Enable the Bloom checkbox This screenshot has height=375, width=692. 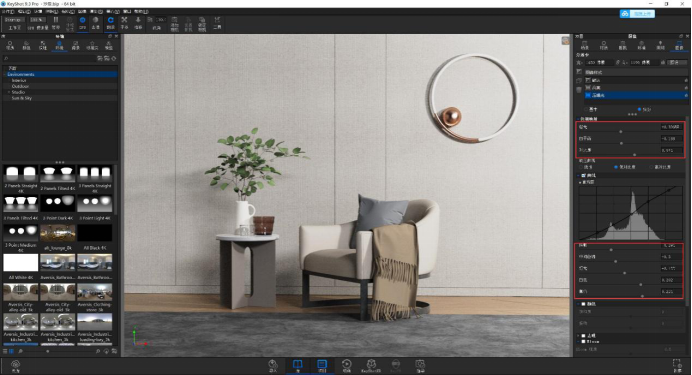click(x=583, y=341)
